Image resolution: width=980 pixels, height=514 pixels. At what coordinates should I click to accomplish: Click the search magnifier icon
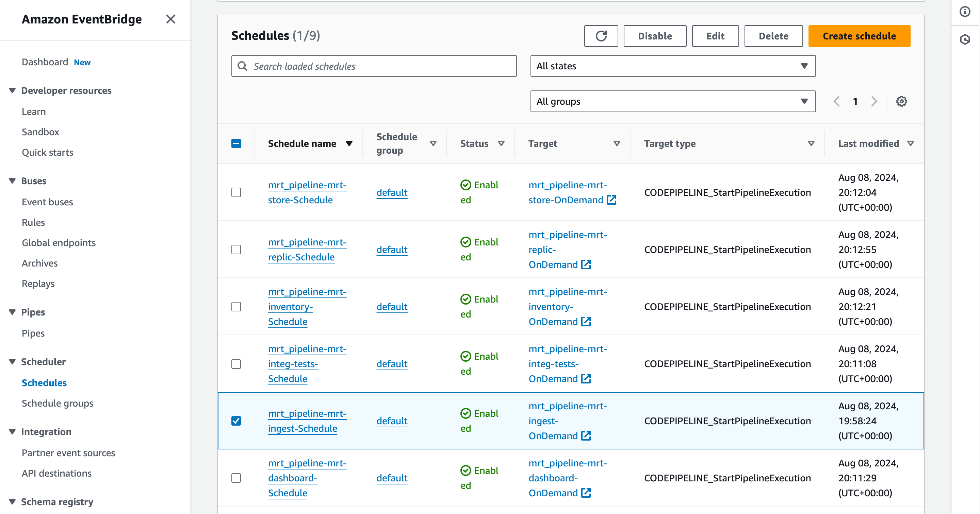point(242,66)
